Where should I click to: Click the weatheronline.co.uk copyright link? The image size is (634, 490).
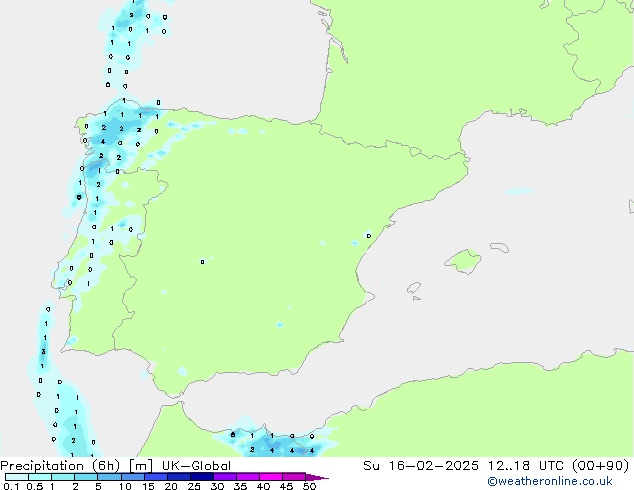tap(550, 481)
